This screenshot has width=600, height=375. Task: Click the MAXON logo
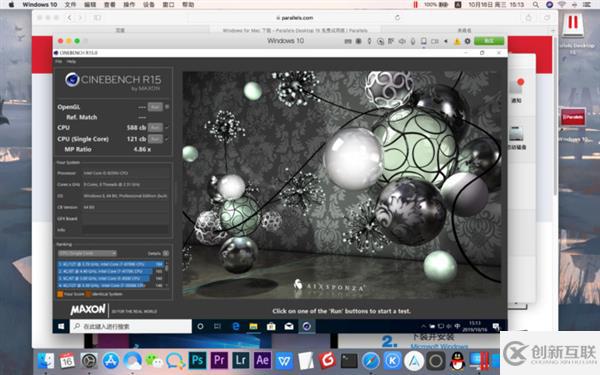[88, 309]
